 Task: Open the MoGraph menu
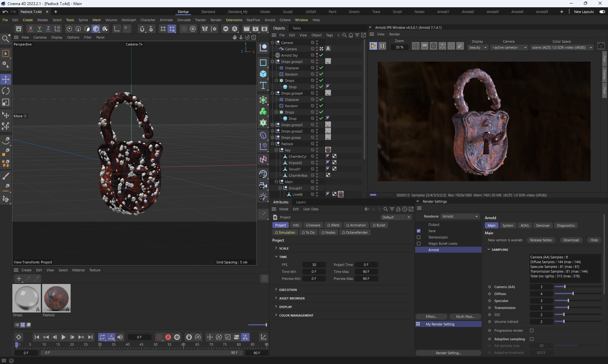click(x=129, y=20)
